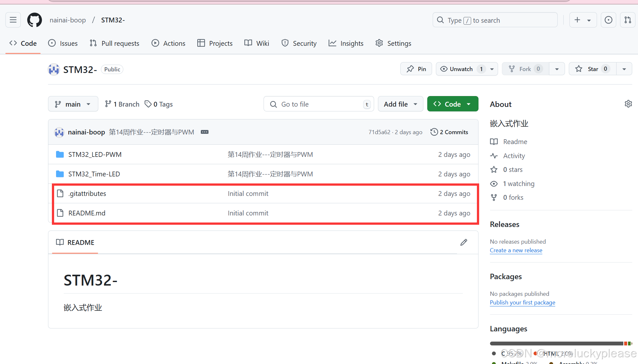Open the STM32_LED-PWM folder
The width and height of the screenshot is (638, 364).
(95, 155)
